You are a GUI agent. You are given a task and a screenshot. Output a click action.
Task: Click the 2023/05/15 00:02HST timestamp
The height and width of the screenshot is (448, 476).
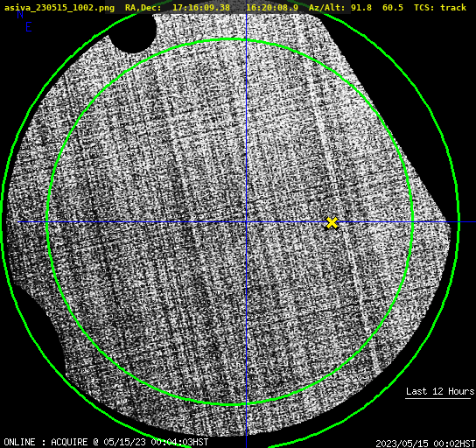pyautogui.click(x=425, y=444)
